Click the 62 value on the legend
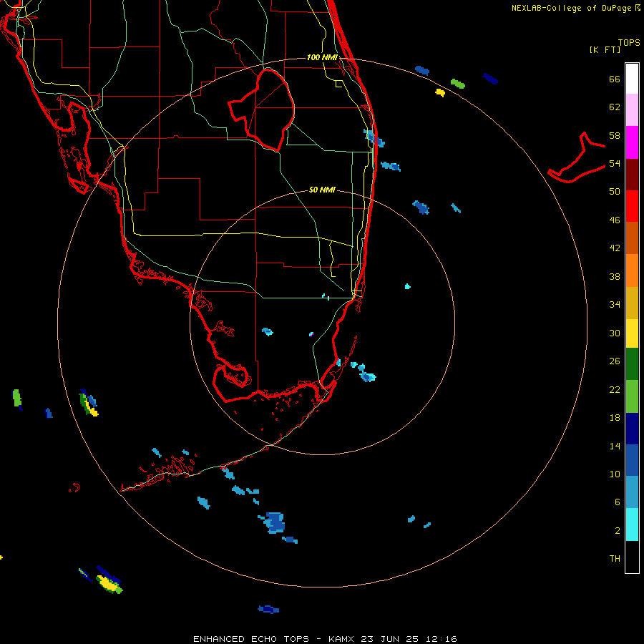Viewport: 644px width, 644px height. [x=615, y=107]
